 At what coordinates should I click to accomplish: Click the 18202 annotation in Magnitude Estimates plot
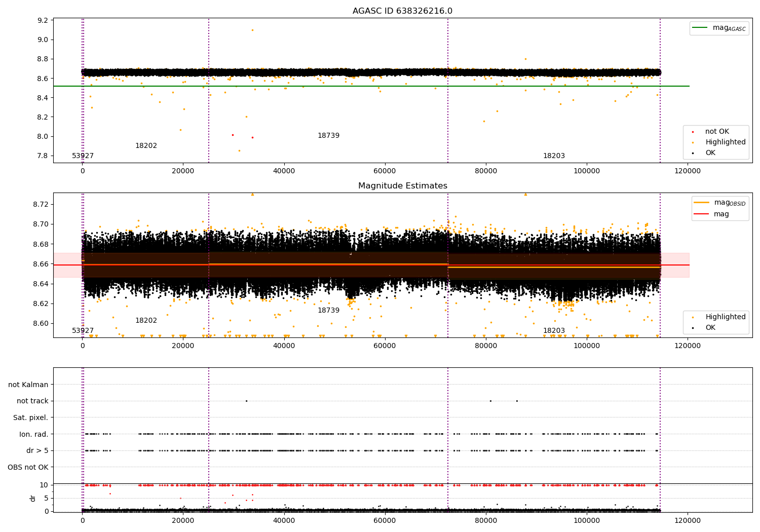(x=146, y=321)
